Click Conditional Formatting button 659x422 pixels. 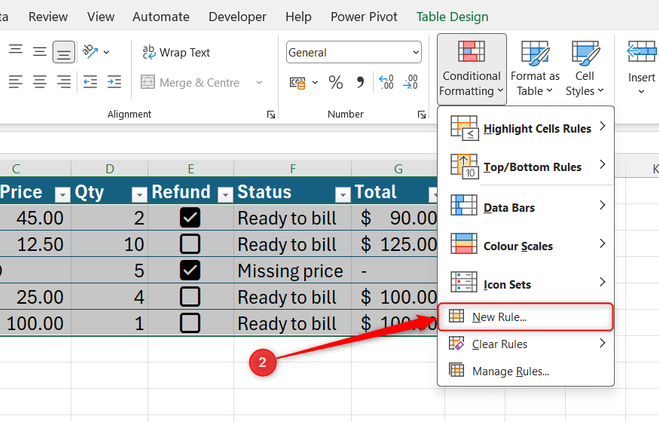472,69
